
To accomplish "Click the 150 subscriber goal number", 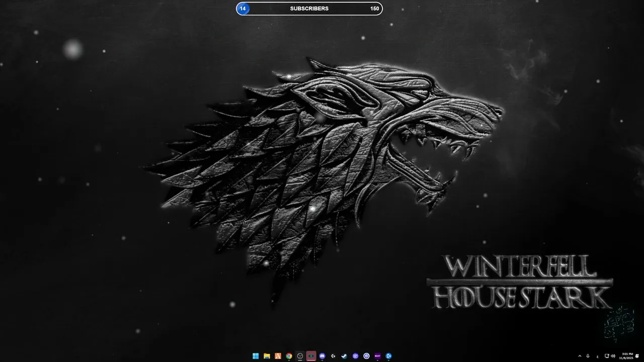I will (374, 9).
